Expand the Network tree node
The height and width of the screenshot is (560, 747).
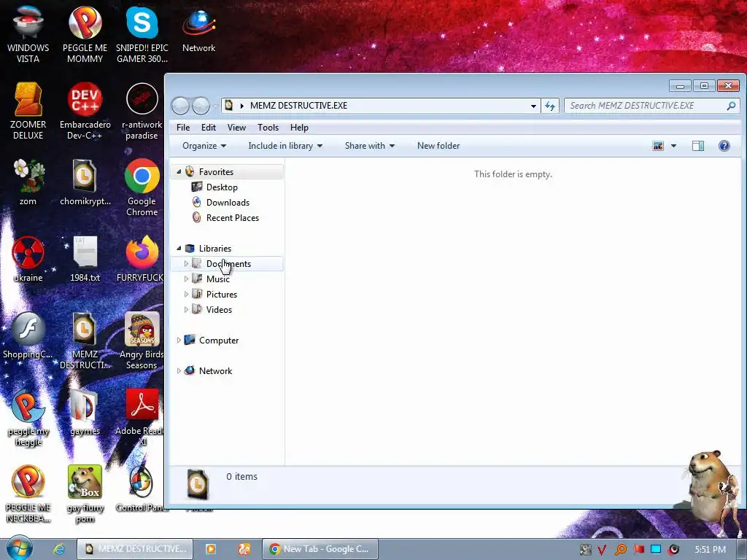click(179, 370)
